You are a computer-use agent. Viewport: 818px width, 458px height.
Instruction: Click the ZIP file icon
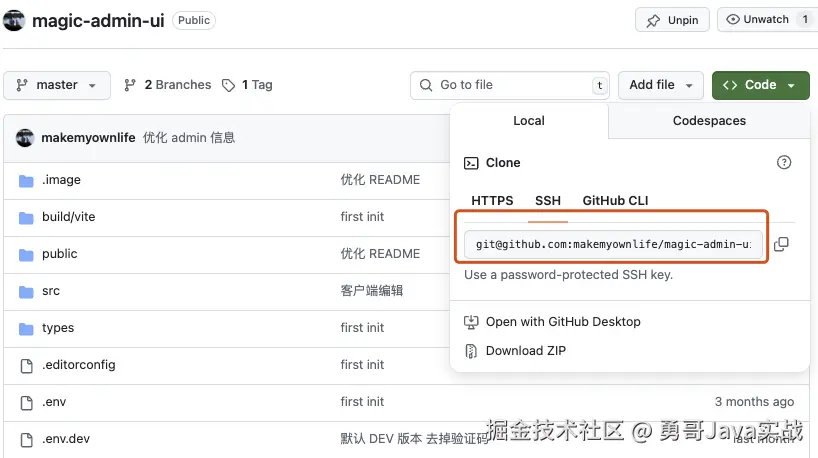pyautogui.click(x=471, y=351)
